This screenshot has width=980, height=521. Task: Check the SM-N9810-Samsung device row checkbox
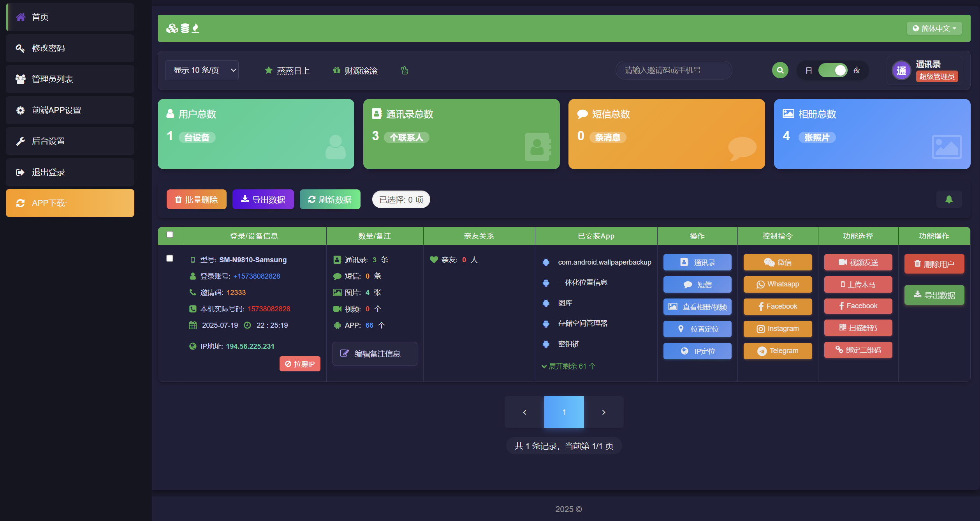pyautogui.click(x=170, y=258)
